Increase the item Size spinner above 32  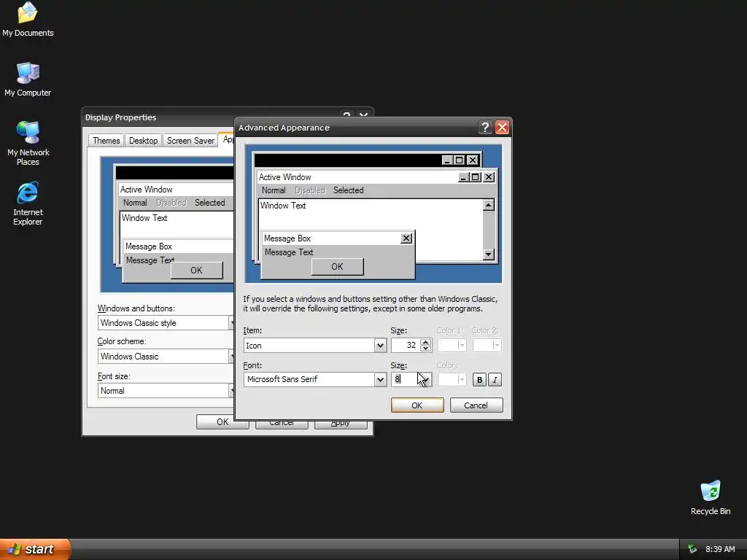426,342
